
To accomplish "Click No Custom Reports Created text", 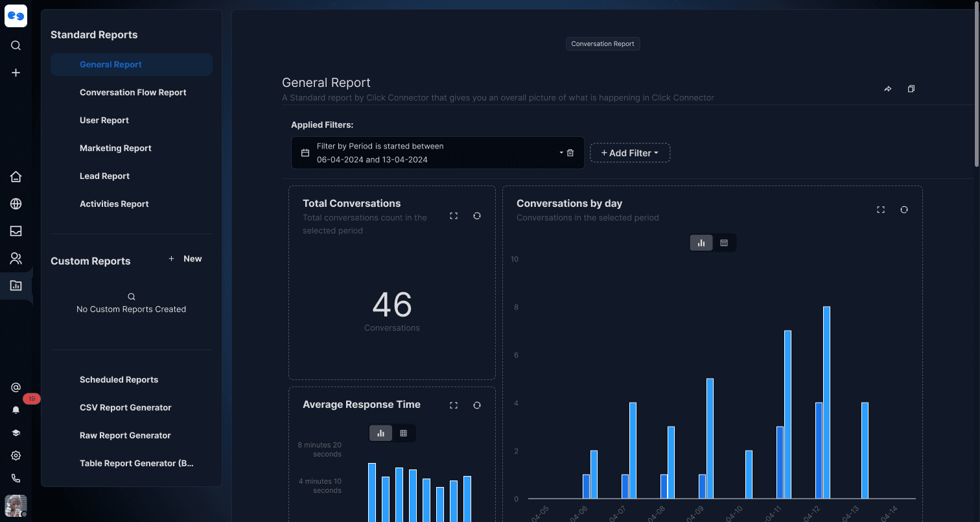I will [131, 309].
